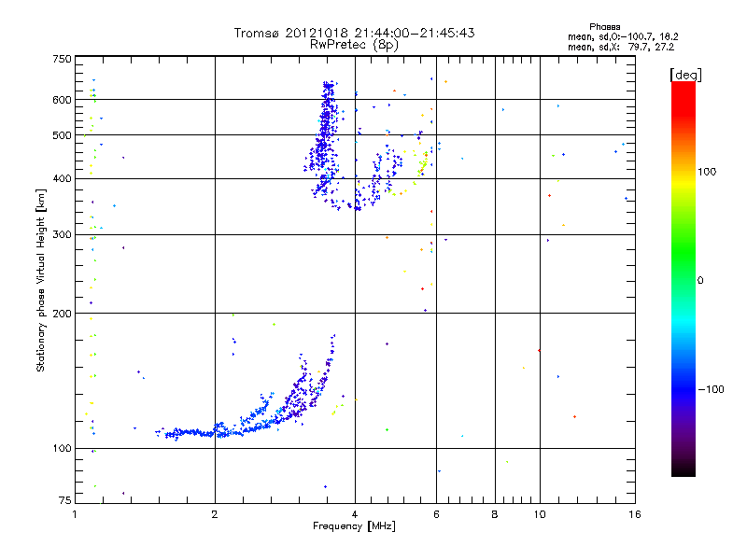Click the y-axis tick label '750'
The height and width of the screenshot is (560, 747).
click(x=62, y=59)
